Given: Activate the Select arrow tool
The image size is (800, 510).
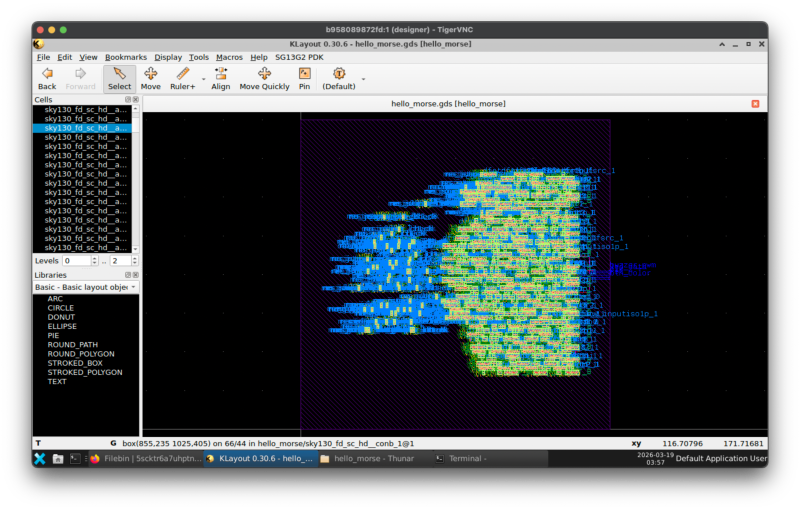Looking at the screenshot, I should pos(119,79).
